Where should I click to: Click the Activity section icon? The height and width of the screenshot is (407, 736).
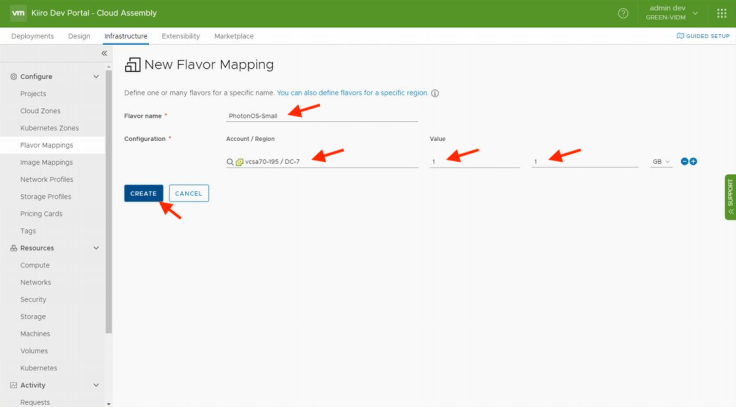coord(14,385)
